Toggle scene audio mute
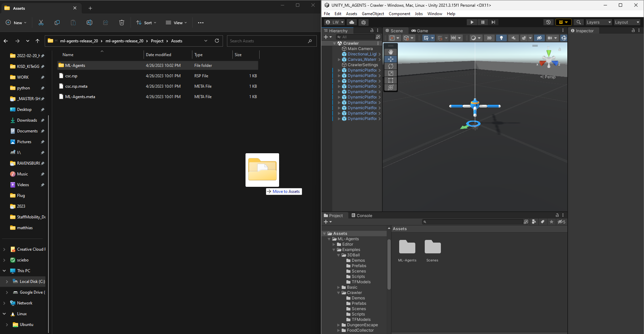This screenshot has width=644, height=334. tap(513, 38)
